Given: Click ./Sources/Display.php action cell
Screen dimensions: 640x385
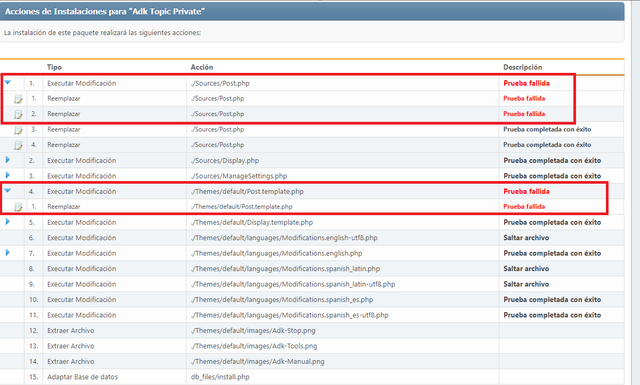Looking at the screenshot, I should click(x=224, y=160).
